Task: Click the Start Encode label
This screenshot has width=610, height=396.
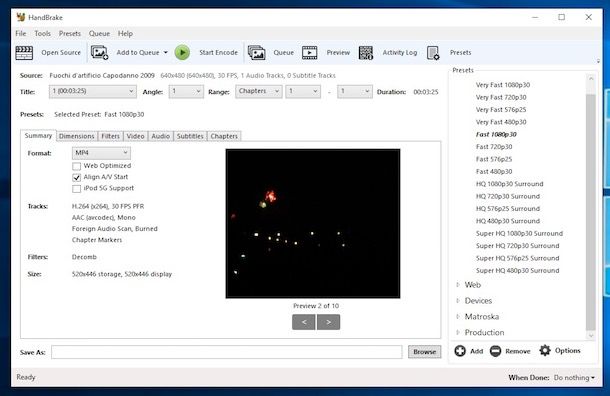Action: (x=218, y=53)
